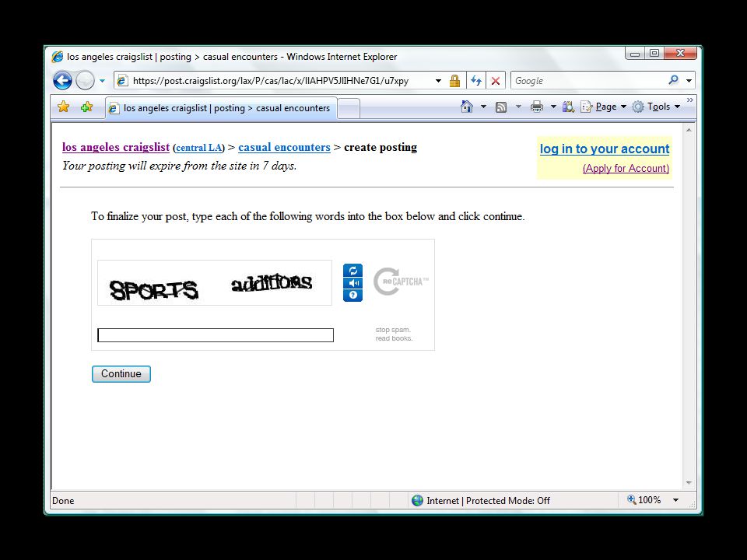Screen dimensions: 747x560
Task: Get a new reCAPTCHA challenge
Action: pos(352,271)
